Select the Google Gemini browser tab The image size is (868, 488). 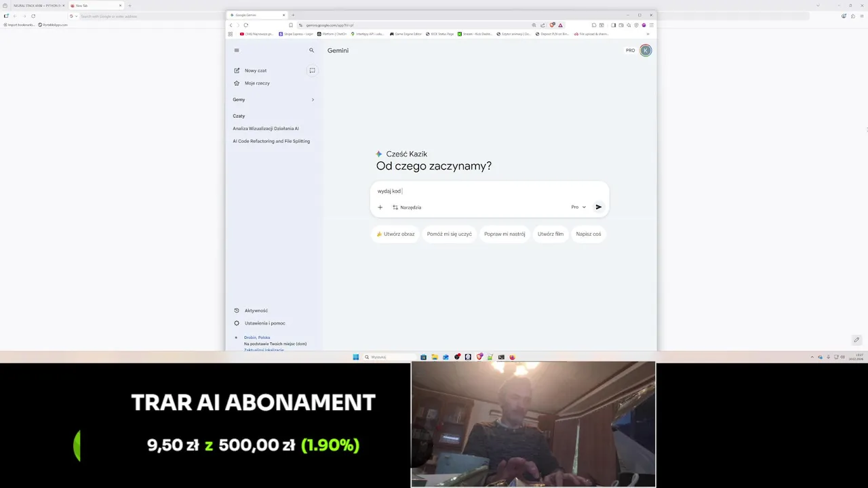258,15
